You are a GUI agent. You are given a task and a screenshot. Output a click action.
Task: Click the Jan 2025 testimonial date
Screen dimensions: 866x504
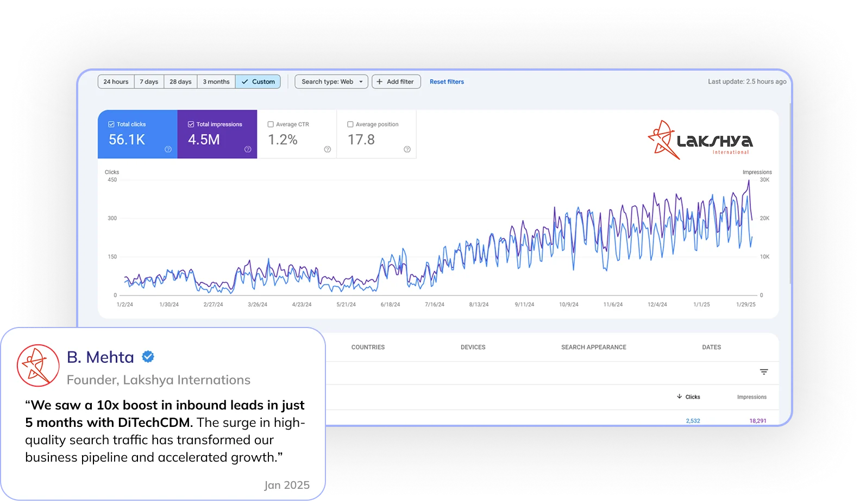[x=287, y=485]
